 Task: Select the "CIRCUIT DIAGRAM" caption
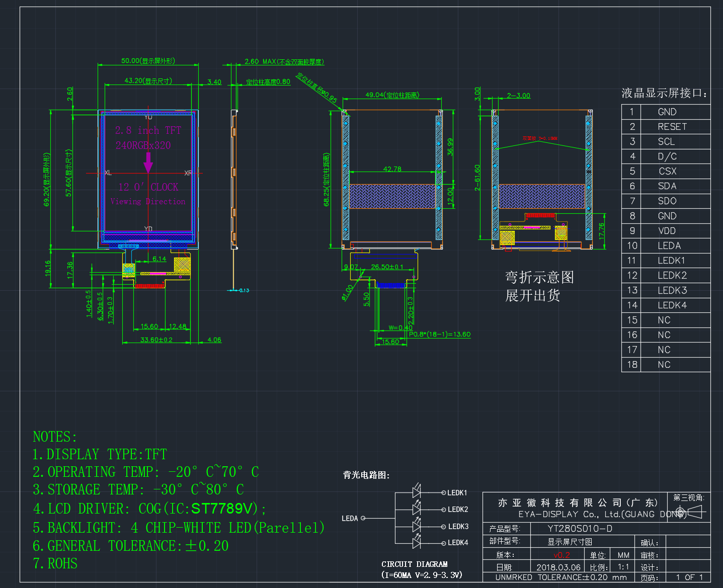pyautogui.click(x=415, y=564)
